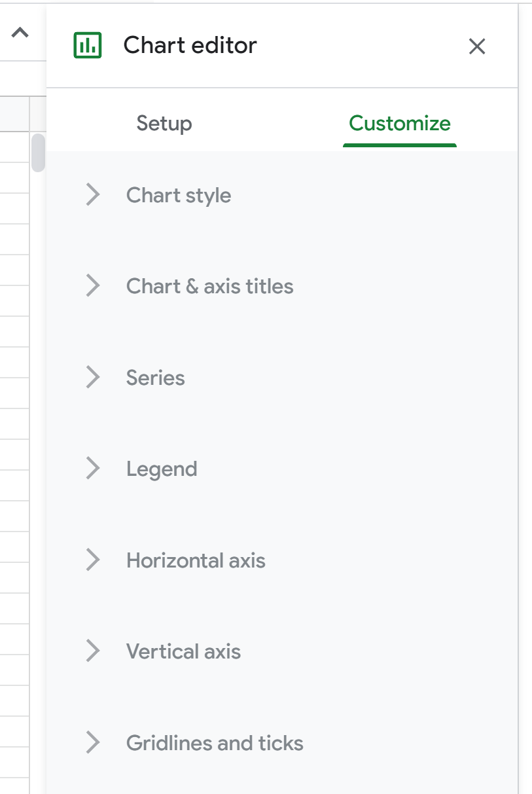Open the Horizontal axis label
532x794 pixels.
pyautogui.click(x=196, y=560)
